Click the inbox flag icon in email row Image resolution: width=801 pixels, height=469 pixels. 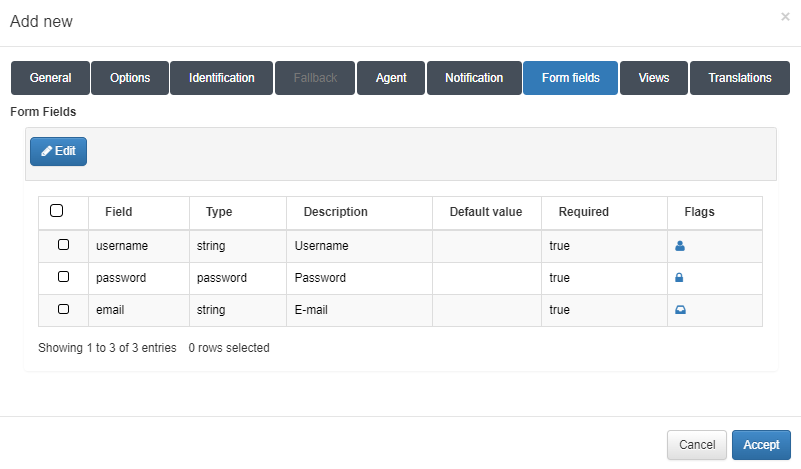[680, 310]
